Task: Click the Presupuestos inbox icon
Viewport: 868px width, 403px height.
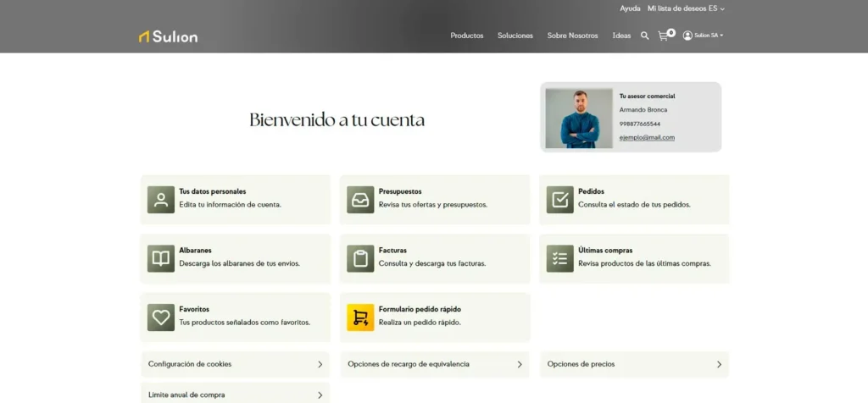Action: (x=360, y=200)
